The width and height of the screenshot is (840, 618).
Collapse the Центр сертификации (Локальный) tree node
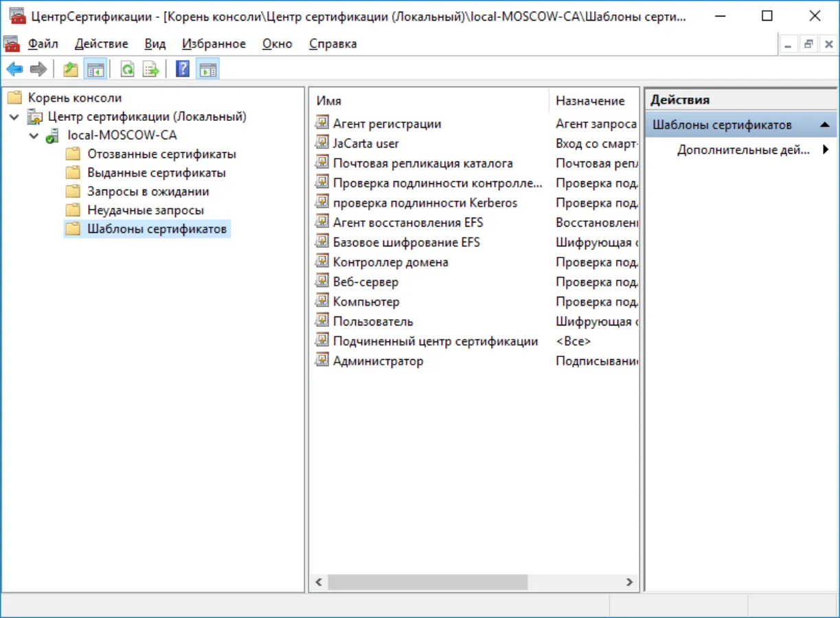coord(14,117)
